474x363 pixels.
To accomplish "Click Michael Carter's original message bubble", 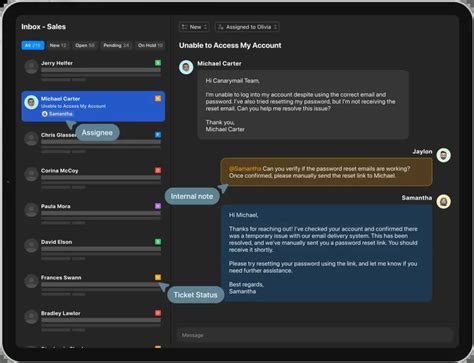I will (303, 105).
